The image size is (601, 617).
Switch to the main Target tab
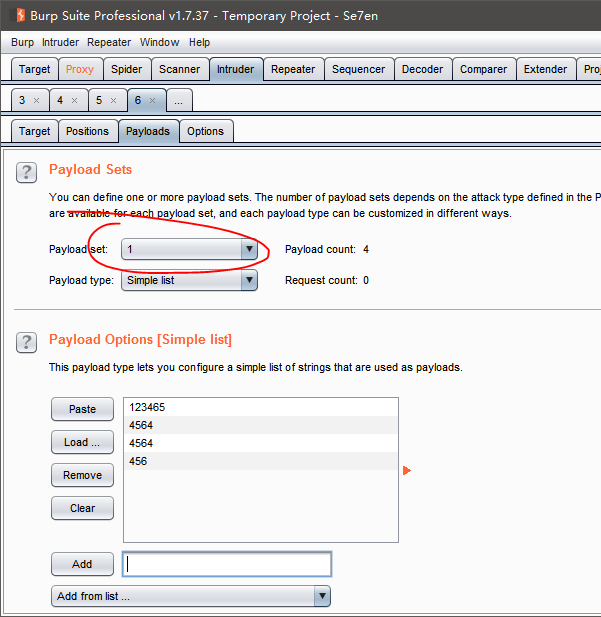pos(35,69)
